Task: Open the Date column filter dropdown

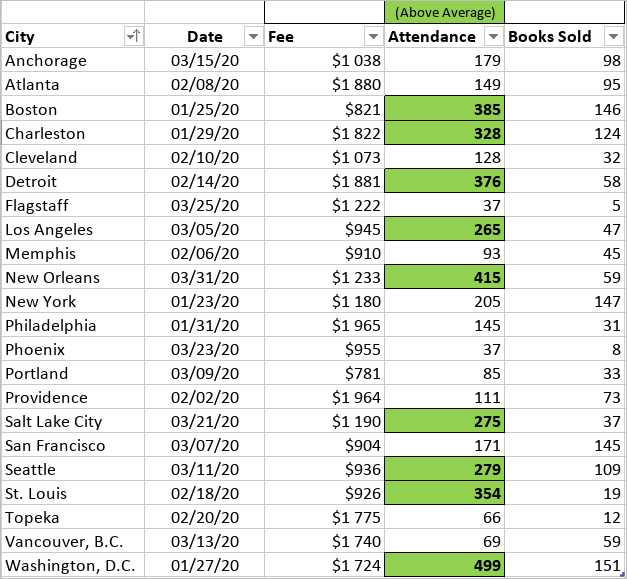Action: coord(253,37)
